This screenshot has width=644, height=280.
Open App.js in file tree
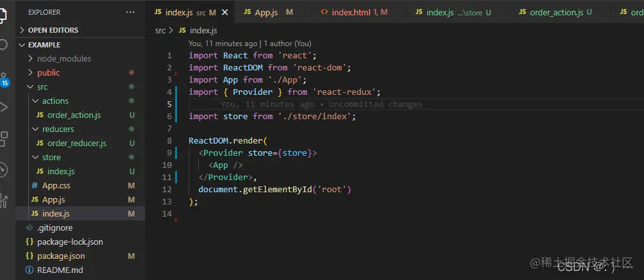(x=53, y=199)
